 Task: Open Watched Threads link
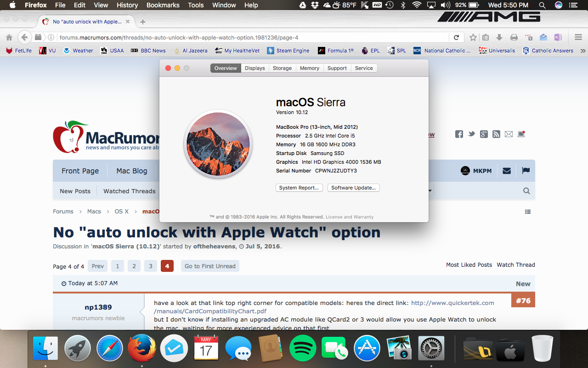pos(130,191)
